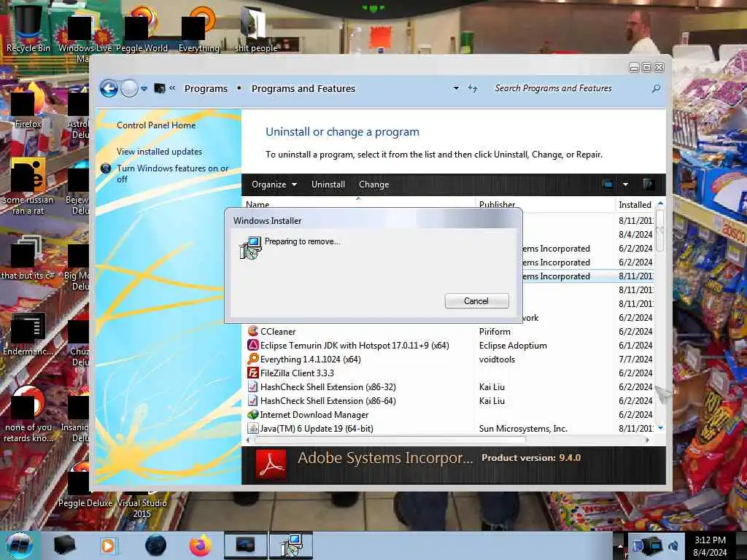Click the refresh icon in the address bar
This screenshot has width=747, height=560.
pyautogui.click(x=472, y=88)
